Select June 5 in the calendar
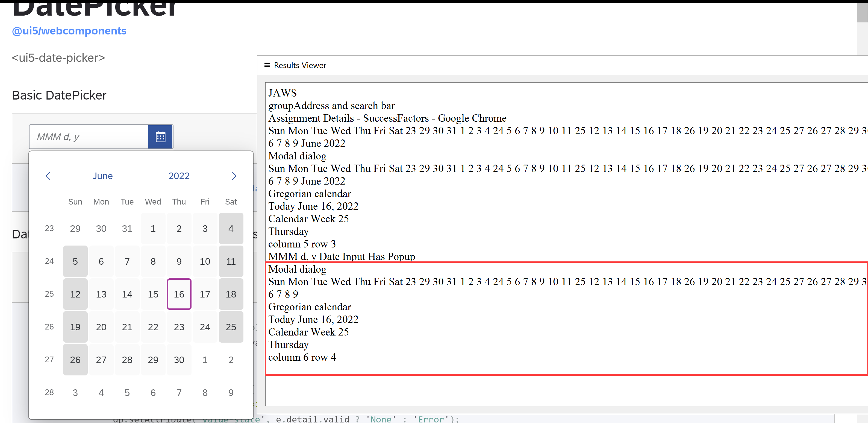868x423 pixels. coord(75,261)
